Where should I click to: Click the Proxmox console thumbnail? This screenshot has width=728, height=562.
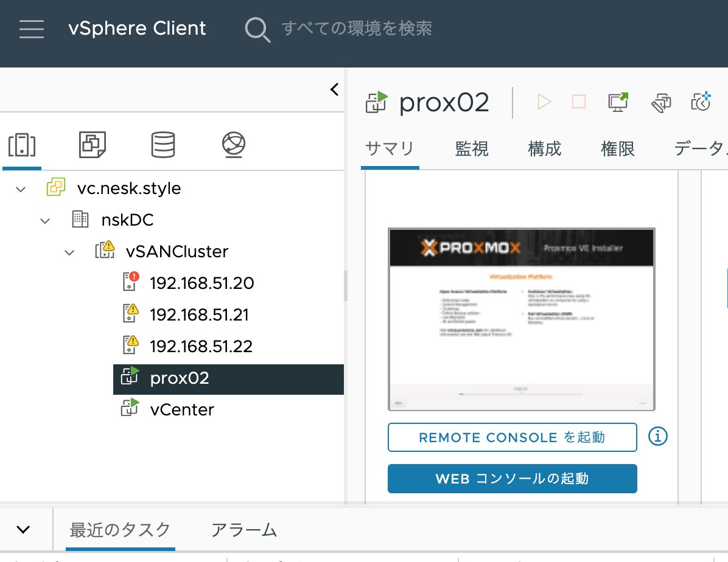[522, 319]
